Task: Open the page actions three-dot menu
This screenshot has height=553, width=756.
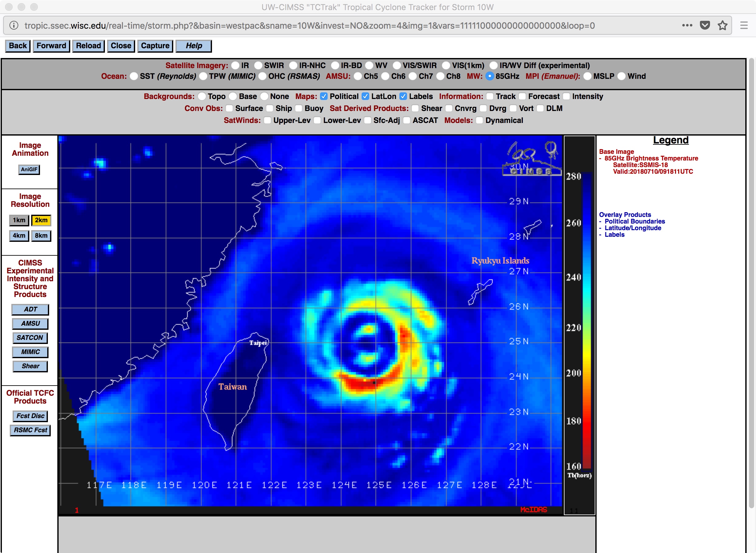Action: [x=687, y=26]
